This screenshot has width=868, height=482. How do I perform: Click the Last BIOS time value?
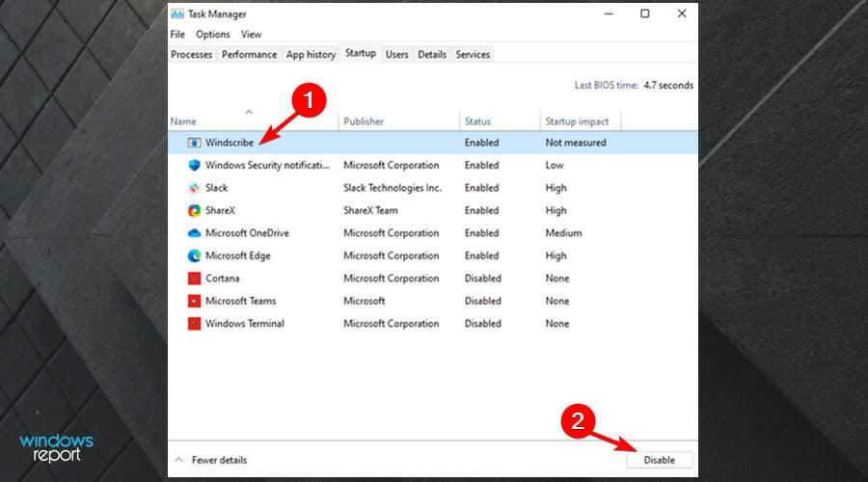coord(668,85)
